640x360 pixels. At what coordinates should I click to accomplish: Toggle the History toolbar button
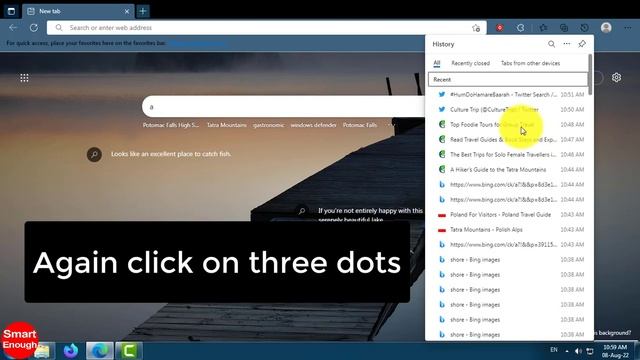[x=584, y=28]
